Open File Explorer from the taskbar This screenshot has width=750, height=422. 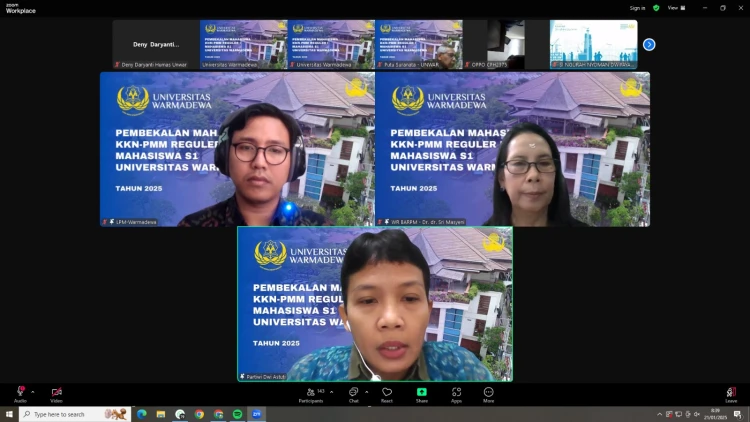click(x=161, y=414)
